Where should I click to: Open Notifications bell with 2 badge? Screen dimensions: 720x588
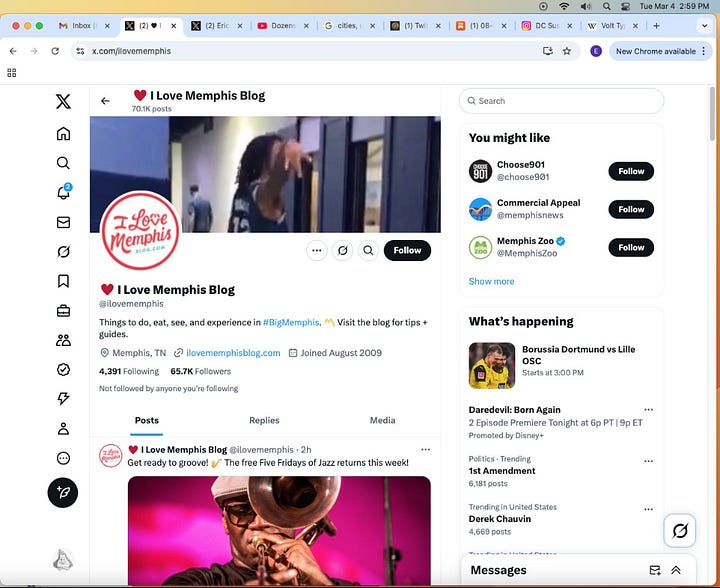63,192
